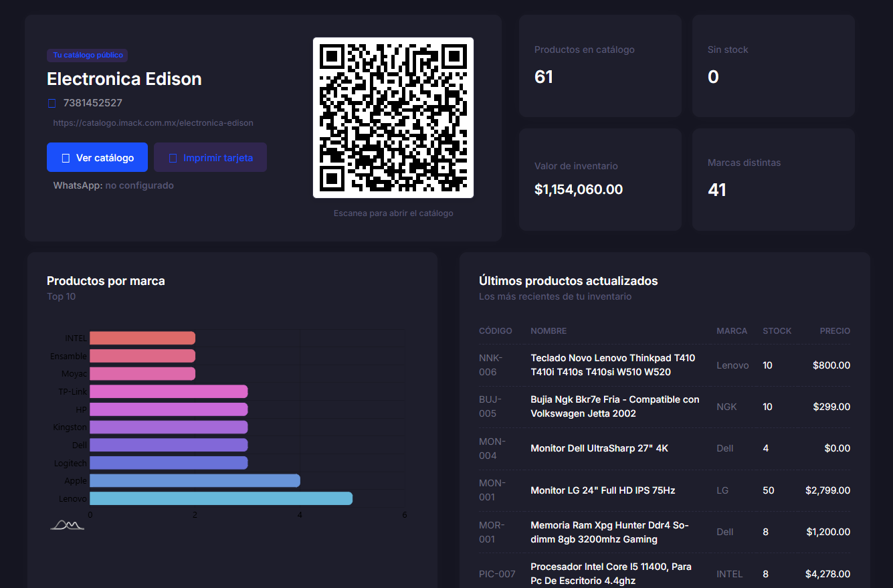Screen dimensions: 893x588
Task: Click the HP bar in the chart
Action: point(169,409)
